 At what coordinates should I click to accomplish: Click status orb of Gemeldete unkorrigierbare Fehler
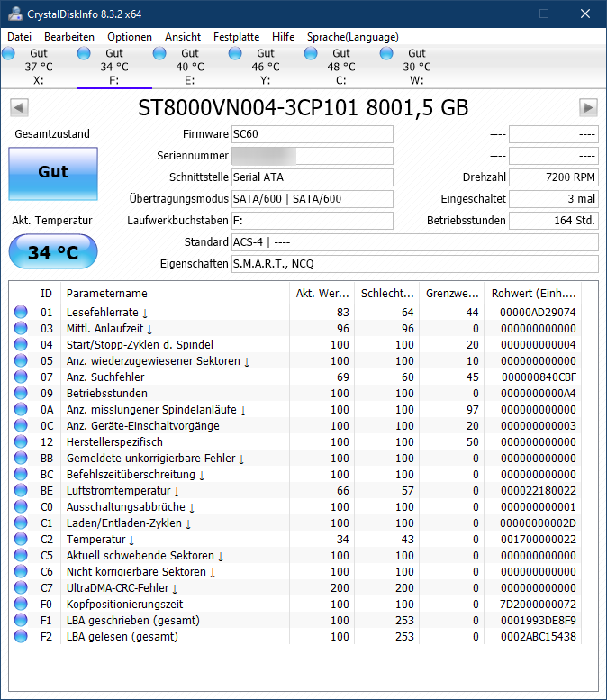(21, 458)
